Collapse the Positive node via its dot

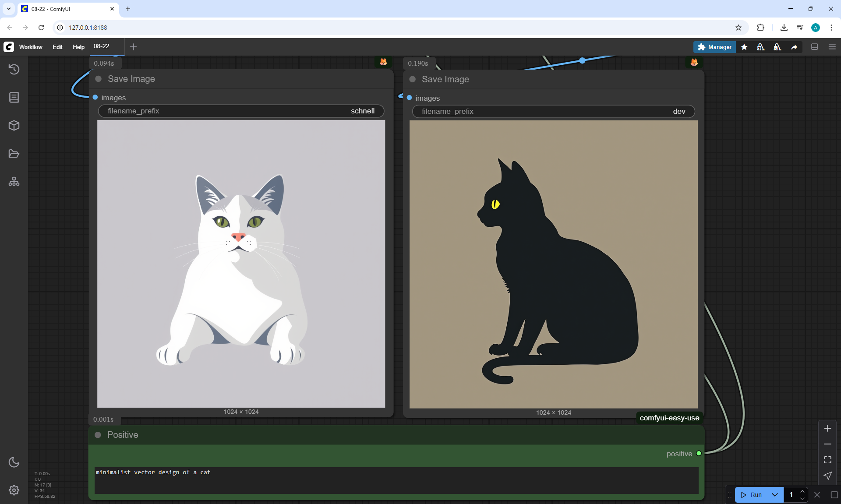[x=98, y=435]
